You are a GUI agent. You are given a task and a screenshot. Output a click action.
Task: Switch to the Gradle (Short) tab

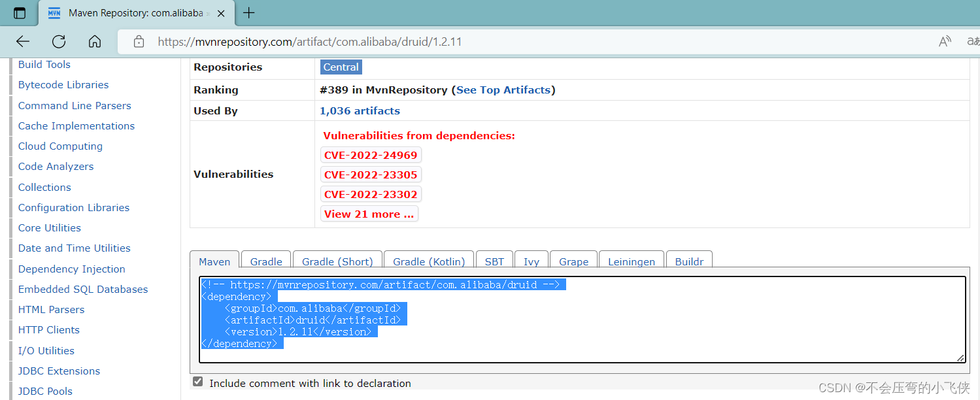tap(337, 261)
